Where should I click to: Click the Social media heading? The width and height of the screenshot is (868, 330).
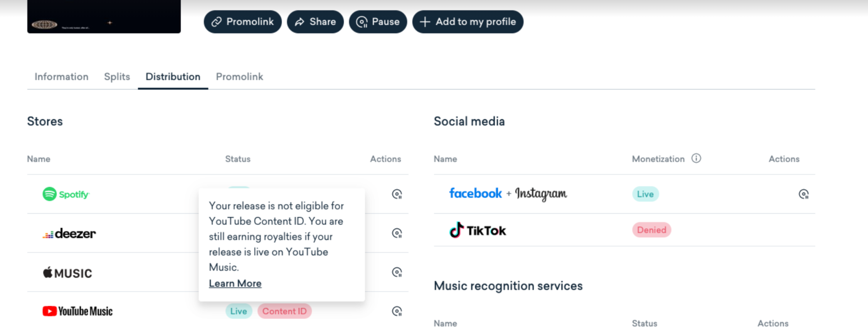469,121
